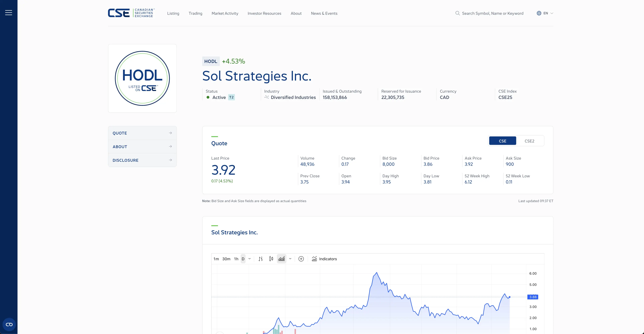Switch the quote to the CSE market
This screenshot has height=334, width=644.
[x=502, y=141]
